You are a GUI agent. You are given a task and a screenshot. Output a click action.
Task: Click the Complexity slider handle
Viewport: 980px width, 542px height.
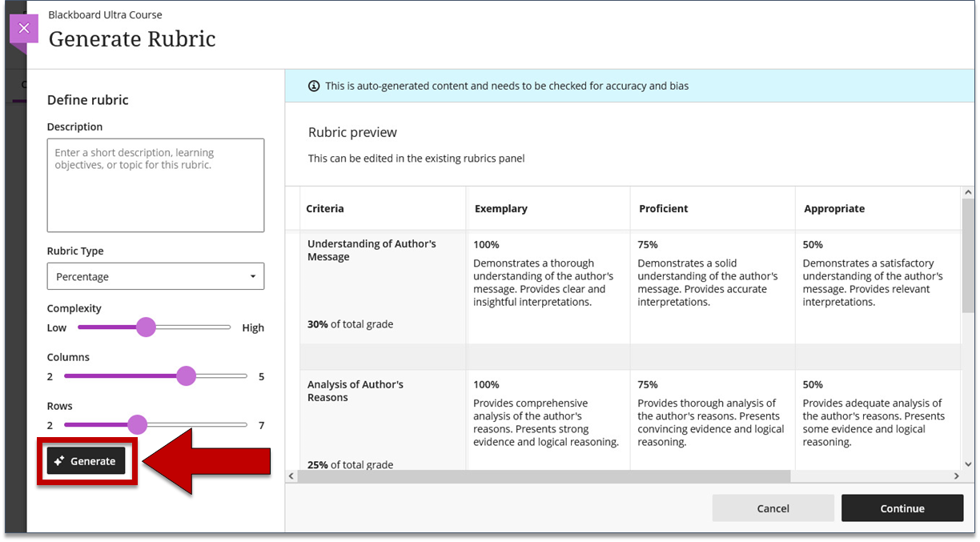coord(146,327)
